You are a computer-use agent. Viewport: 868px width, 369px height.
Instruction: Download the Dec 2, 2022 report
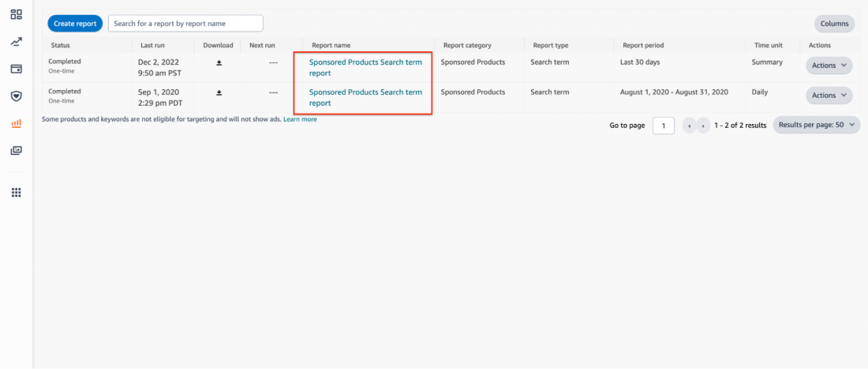[x=219, y=62]
